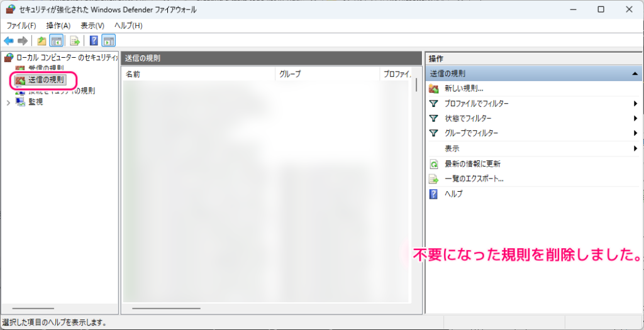The image size is (644, 330).
Task: Click the Up one level folder icon
Action: [x=42, y=41]
